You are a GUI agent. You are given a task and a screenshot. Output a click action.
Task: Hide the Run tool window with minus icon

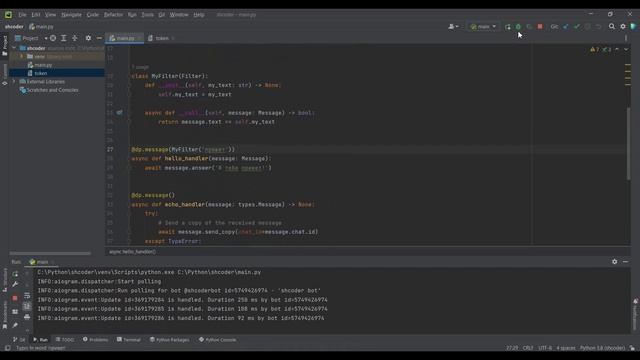pyautogui.click(x=626, y=262)
